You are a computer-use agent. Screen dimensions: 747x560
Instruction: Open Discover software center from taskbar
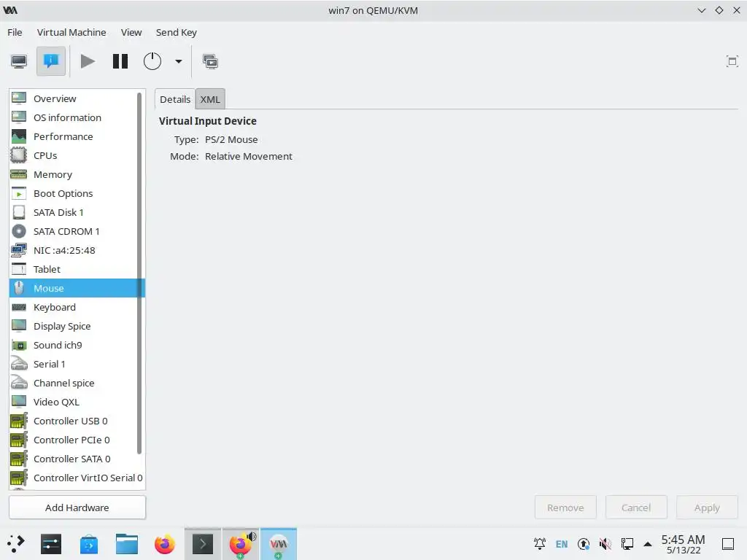click(88, 544)
